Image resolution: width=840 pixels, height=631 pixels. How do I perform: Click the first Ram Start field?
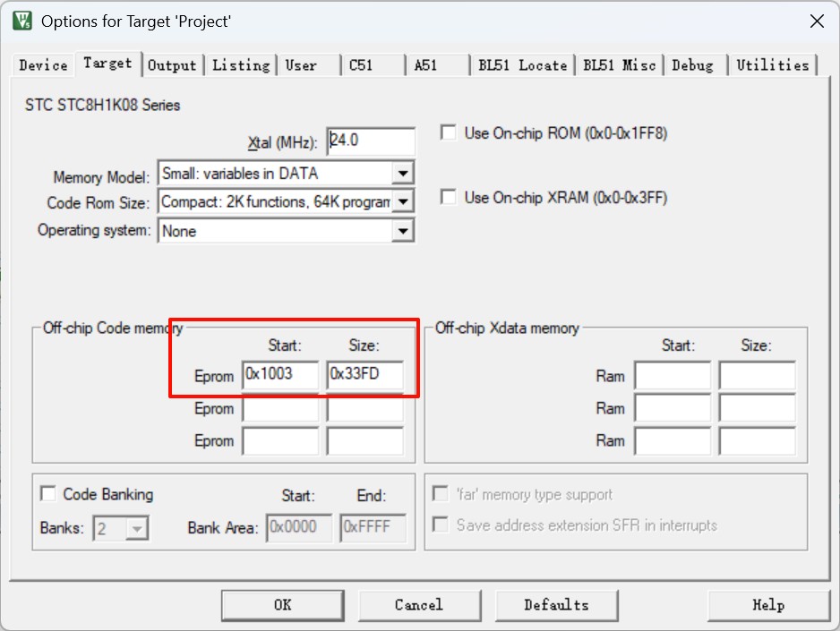[672, 376]
